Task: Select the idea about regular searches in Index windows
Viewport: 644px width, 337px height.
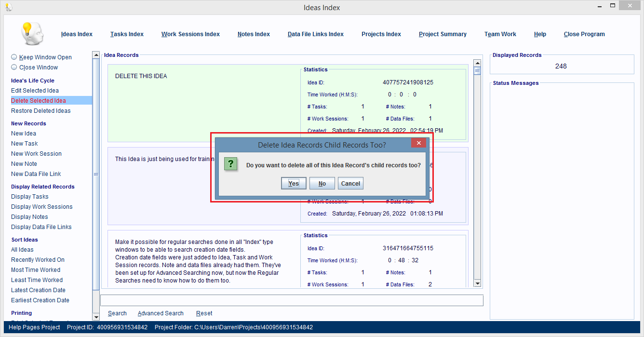Action: pyautogui.click(x=198, y=261)
